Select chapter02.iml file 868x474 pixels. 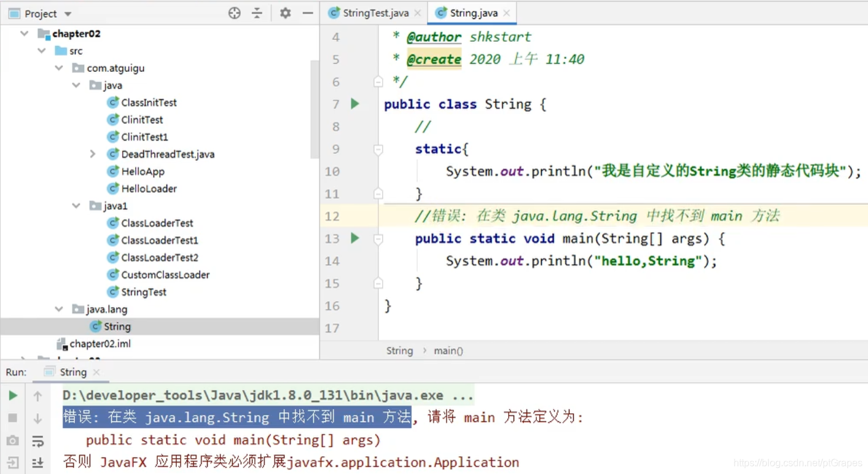pyautogui.click(x=100, y=344)
